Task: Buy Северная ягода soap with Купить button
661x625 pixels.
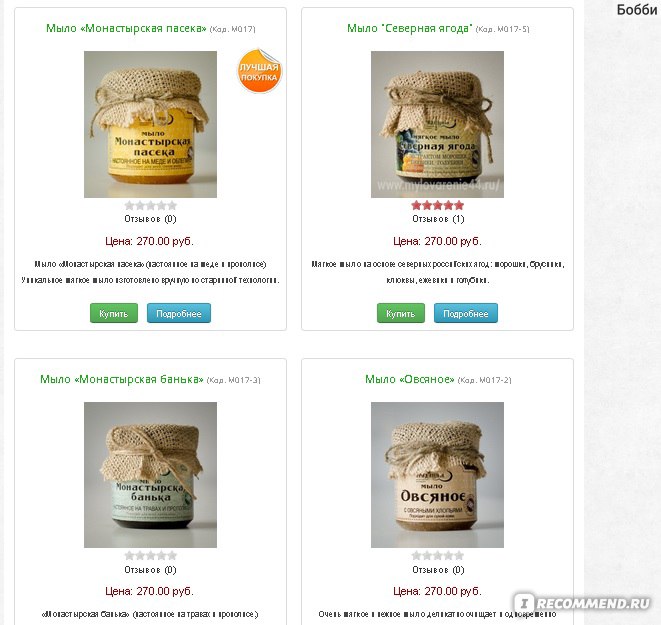Action: (401, 313)
